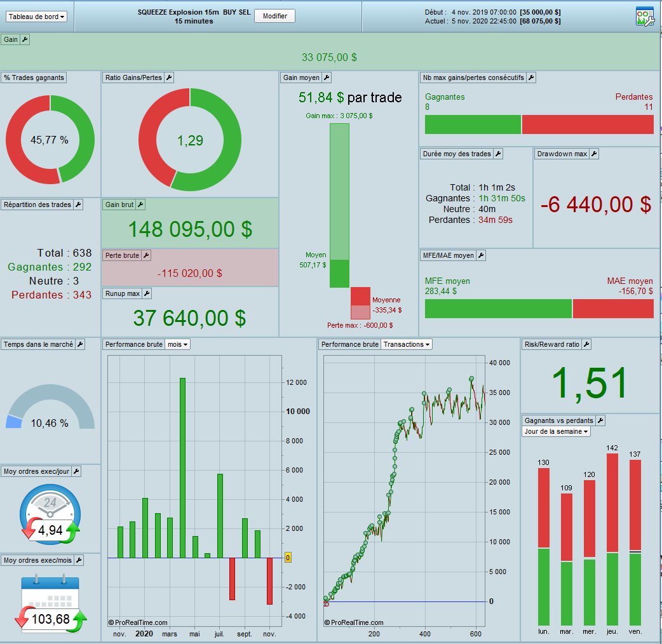The width and height of the screenshot is (662, 644).
Task: Select the Gain brut label tab
Action: 119,205
